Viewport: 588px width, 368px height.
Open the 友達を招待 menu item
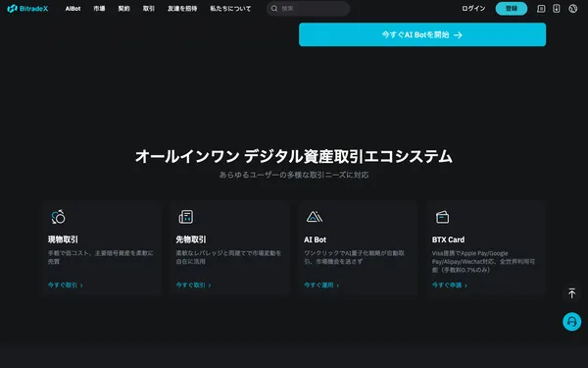point(182,8)
